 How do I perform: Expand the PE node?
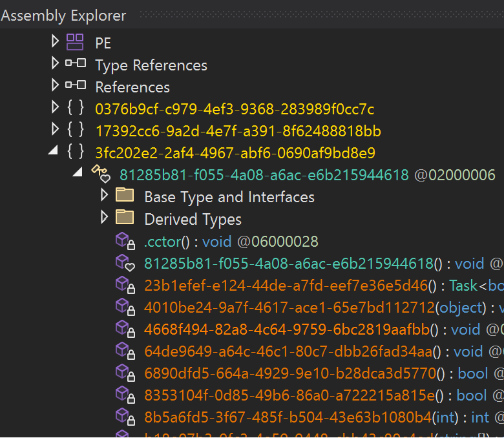pyautogui.click(x=55, y=43)
